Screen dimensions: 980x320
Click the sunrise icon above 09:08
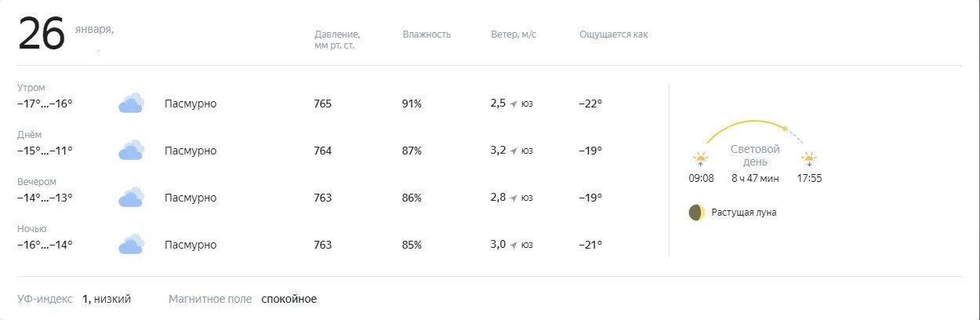coord(700,158)
